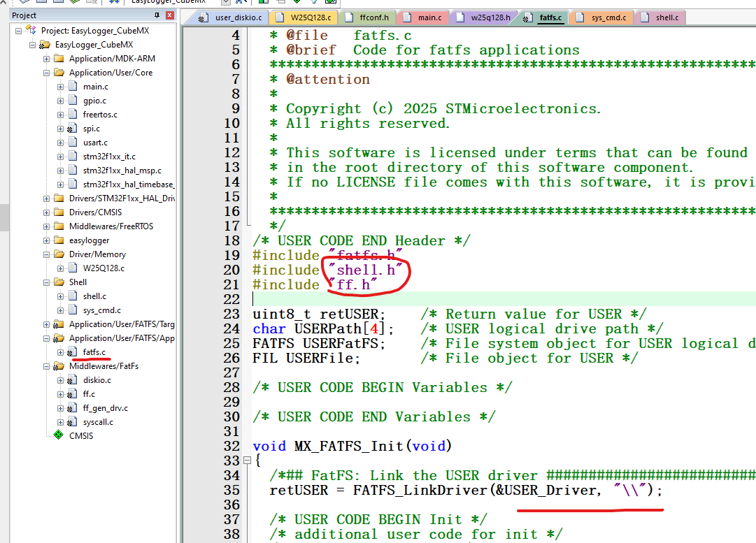The height and width of the screenshot is (543, 756).
Task: Click line number 28 in gutter
Action: coord(231,387)
